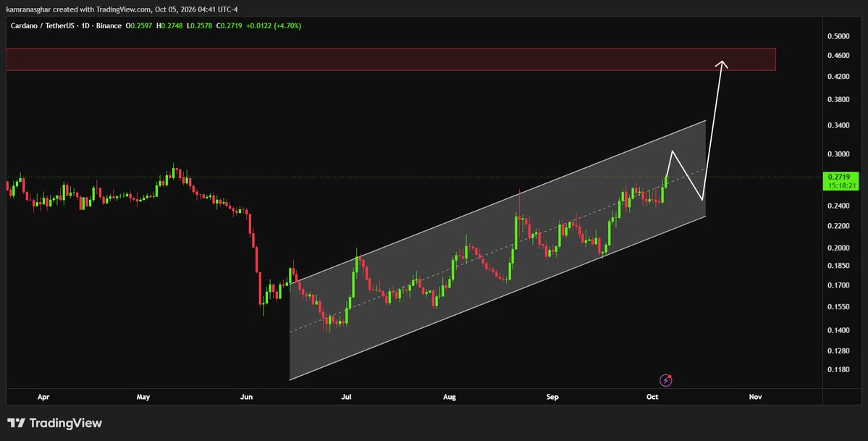Click the 0.1700 price axis label
The image size is (868, 441).
click(838, 285)
